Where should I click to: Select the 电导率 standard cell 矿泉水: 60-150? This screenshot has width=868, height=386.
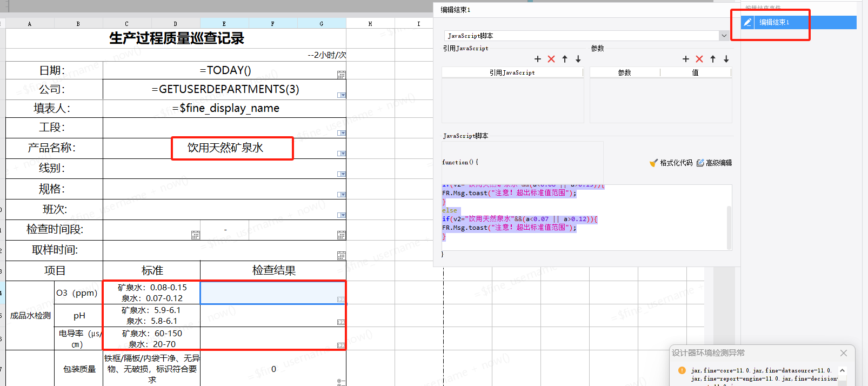coord(152,338)
